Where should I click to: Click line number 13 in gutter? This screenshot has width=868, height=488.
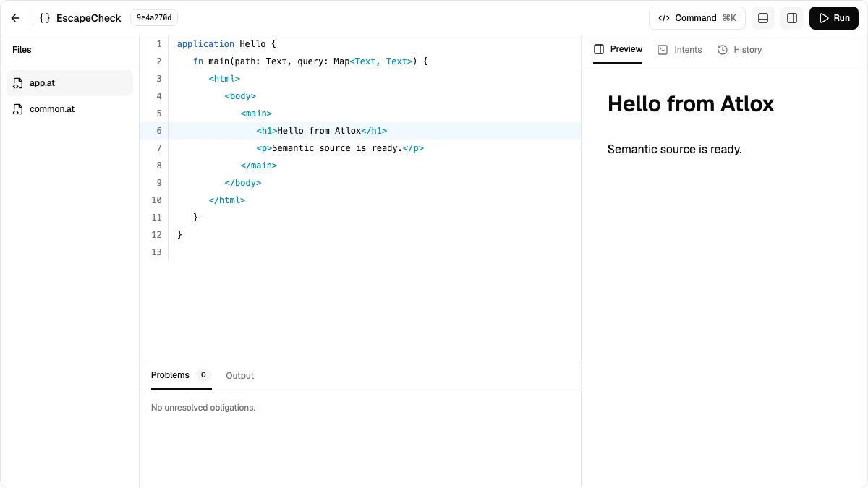point(156,252)
